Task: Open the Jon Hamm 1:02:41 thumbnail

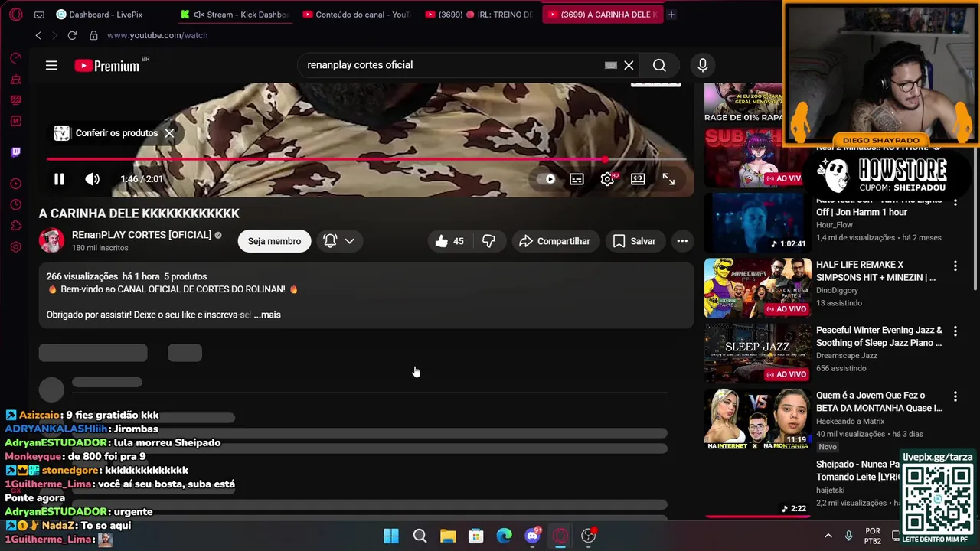Action: pyautogui.click(x=758, y=223)
